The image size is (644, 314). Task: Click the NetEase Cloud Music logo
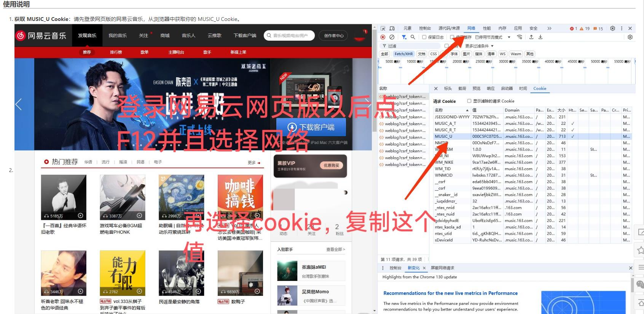(x=41, y=35)
